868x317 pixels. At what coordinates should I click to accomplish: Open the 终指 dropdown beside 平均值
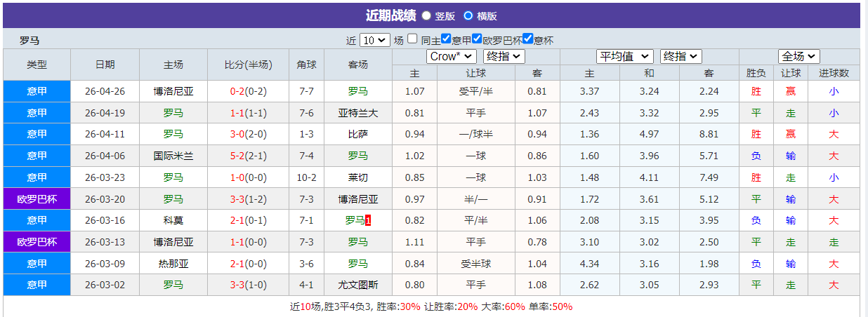[681, 56]
